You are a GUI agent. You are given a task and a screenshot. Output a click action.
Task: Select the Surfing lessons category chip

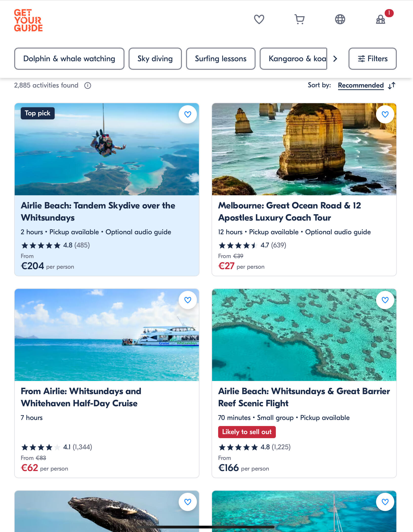[x=221, y=59]
